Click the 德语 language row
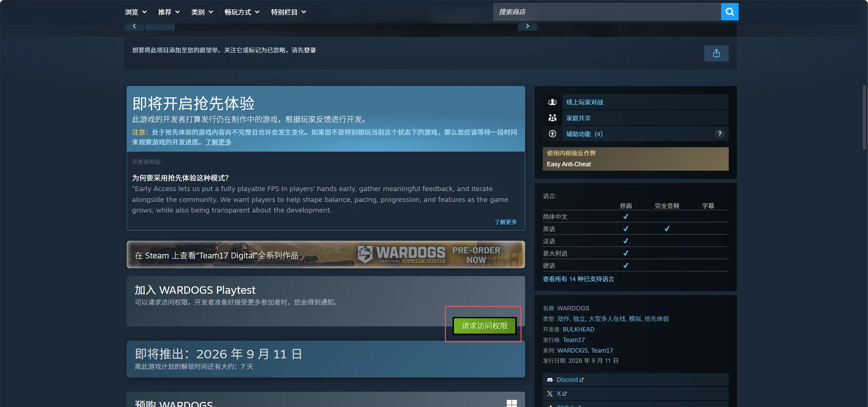This screenshot has height=407, width=868. click(x=635, y=266)
